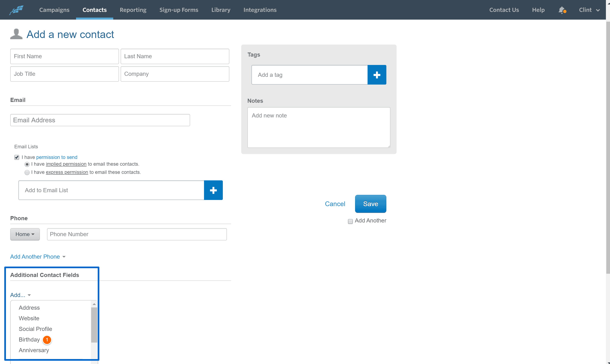Switch to Sign-up Forms tab
The image size is (610, 364).
pyautogui.click(x=179, y=10)
